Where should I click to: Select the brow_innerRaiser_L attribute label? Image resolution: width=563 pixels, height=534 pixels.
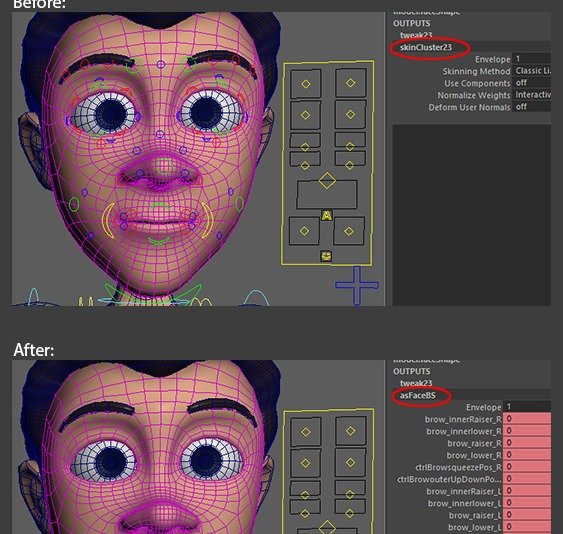pyautogui.click(x=464, y=492)
